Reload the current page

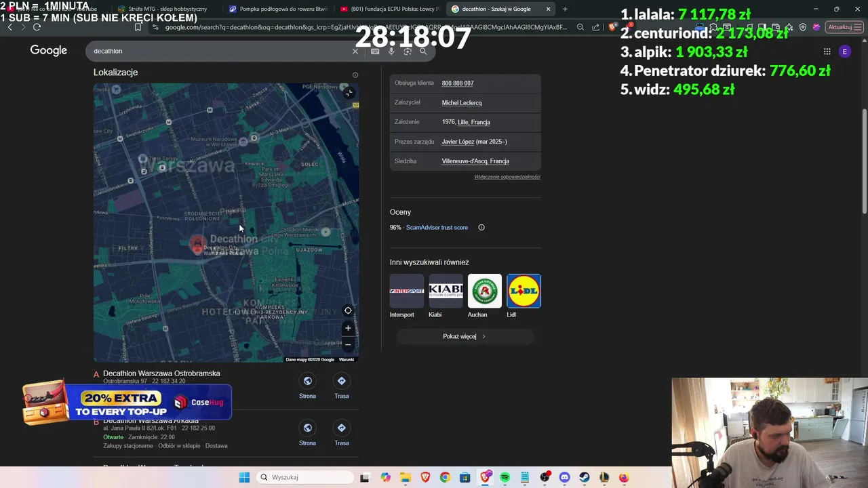click(x=37, y=27)
